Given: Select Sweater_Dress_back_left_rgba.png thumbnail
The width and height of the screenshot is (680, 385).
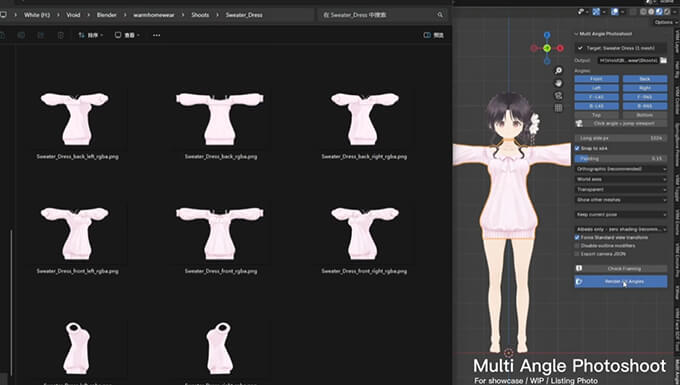Looking at the screenshot, I should [x=75, y=118].
